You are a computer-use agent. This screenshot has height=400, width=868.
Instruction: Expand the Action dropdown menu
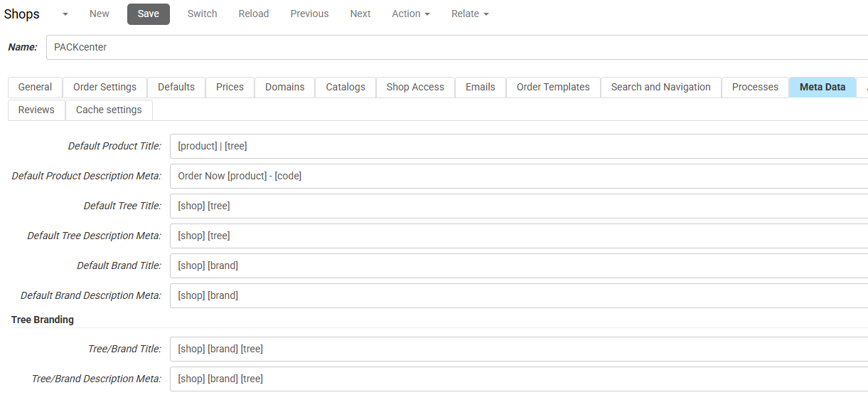pos(411,14)
